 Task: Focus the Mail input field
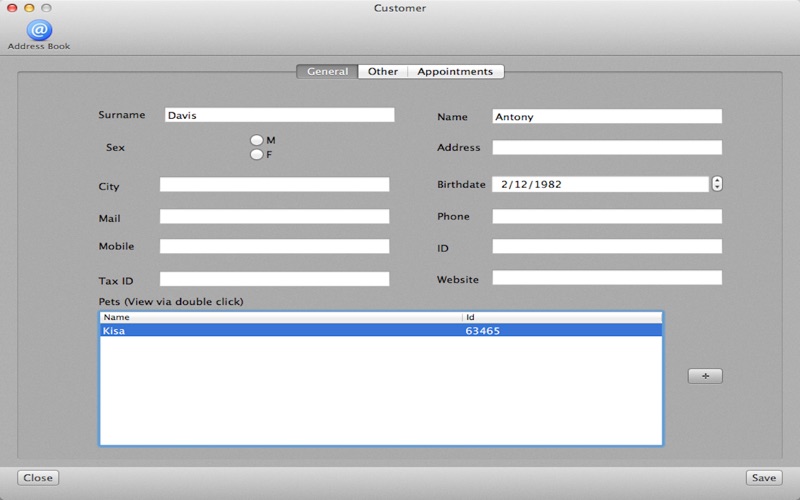tap(274, 216)
